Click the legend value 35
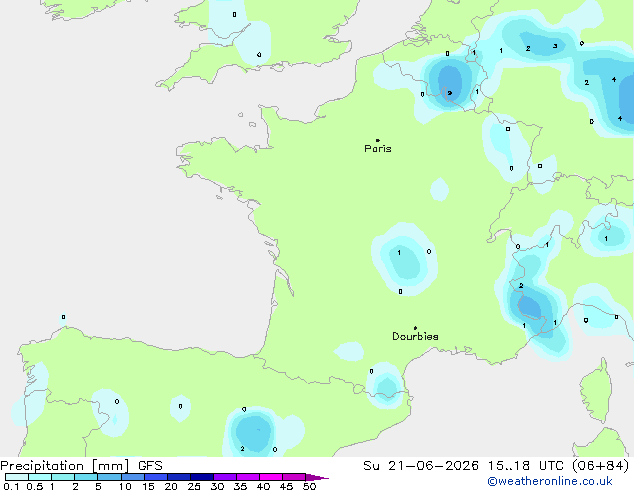The image size is (634, 490). click(240, 486)
